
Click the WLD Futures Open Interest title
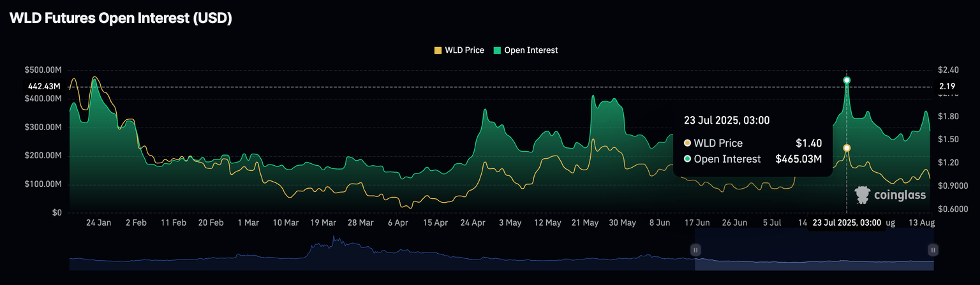tap(121, 18)
